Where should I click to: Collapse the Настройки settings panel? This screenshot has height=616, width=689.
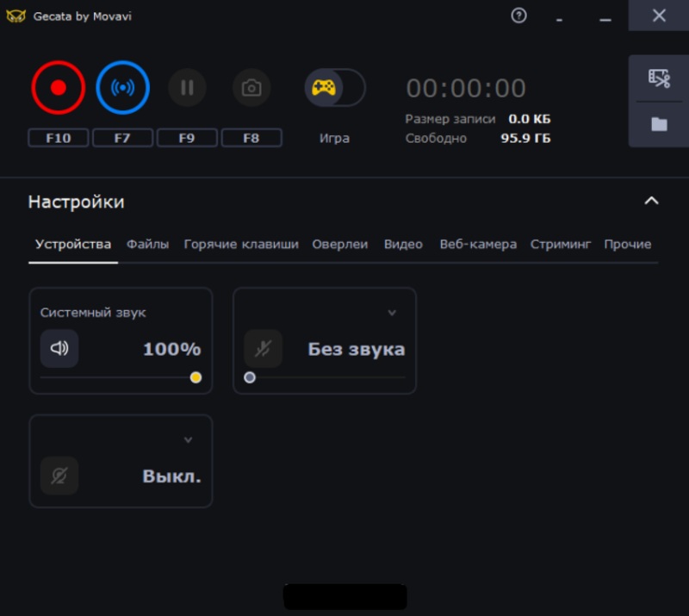[x=651, y=201]
